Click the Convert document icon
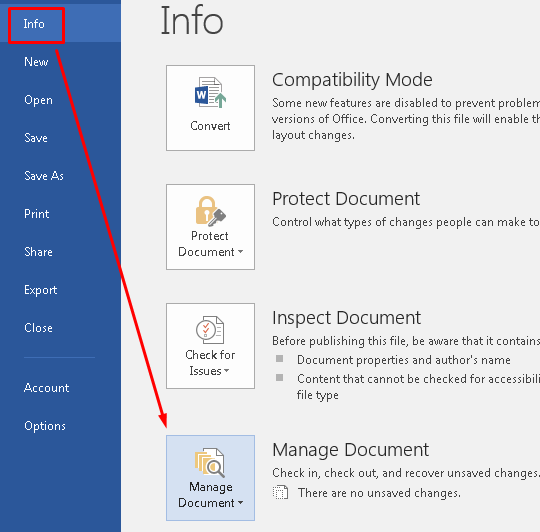 coord(210,93)
